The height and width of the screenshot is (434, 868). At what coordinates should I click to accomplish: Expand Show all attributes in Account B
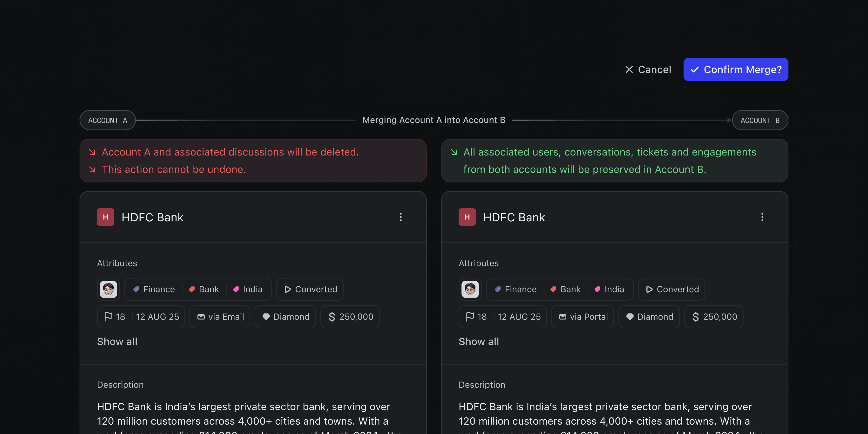pyautogui.click(x=478, y=341)
